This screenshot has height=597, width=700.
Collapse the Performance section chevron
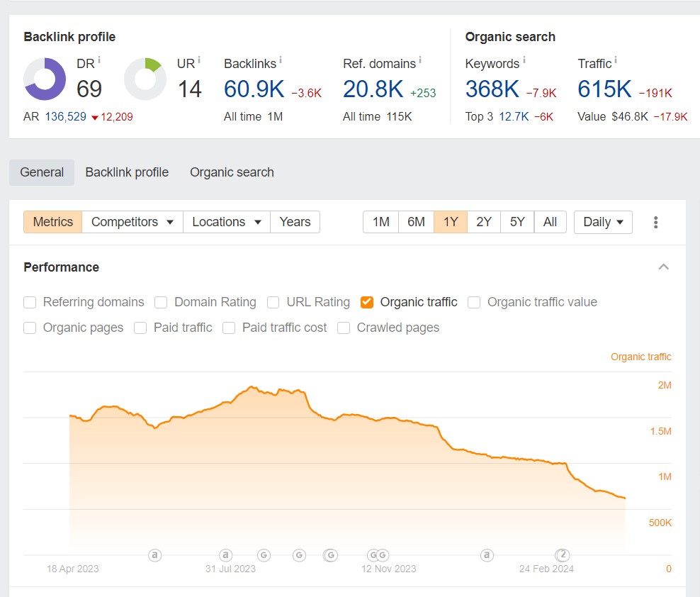663,267
